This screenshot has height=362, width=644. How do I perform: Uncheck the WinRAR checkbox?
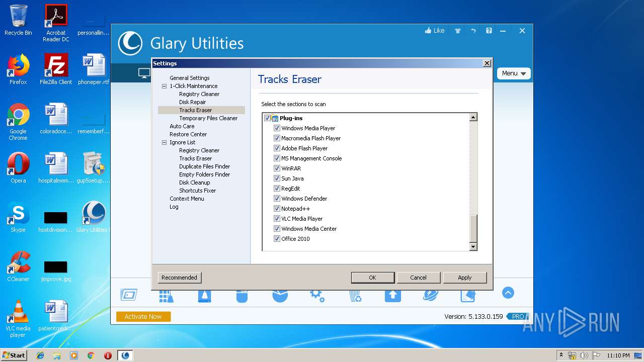277,168
